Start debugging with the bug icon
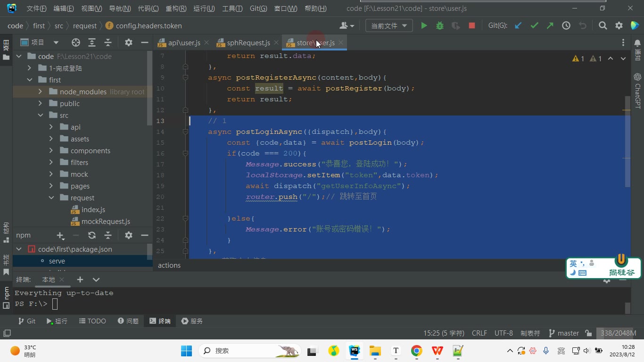Screen dimensions: 644x362 [x=440, y=26]
